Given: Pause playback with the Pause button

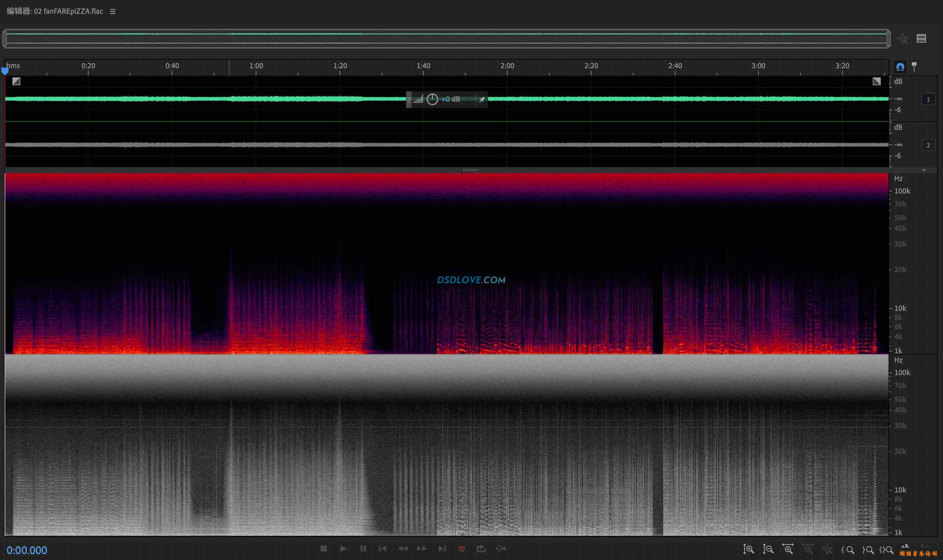Looking at the screenshot, I should point(363,549).
